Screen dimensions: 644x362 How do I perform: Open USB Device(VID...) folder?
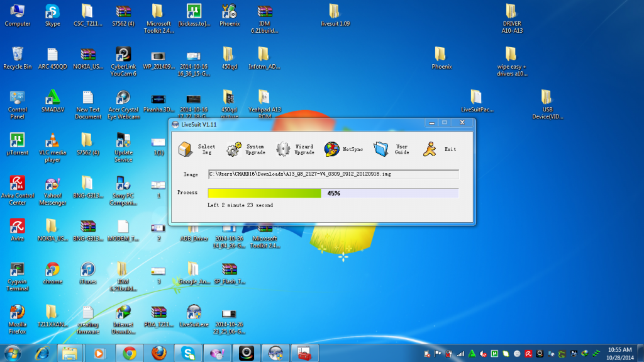click(547, 105)
